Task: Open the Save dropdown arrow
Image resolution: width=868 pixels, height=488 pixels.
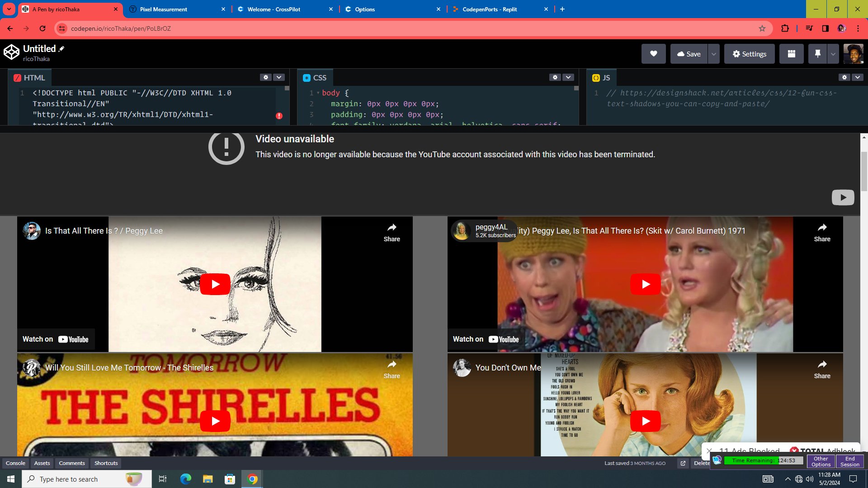Action: (713, 54)
